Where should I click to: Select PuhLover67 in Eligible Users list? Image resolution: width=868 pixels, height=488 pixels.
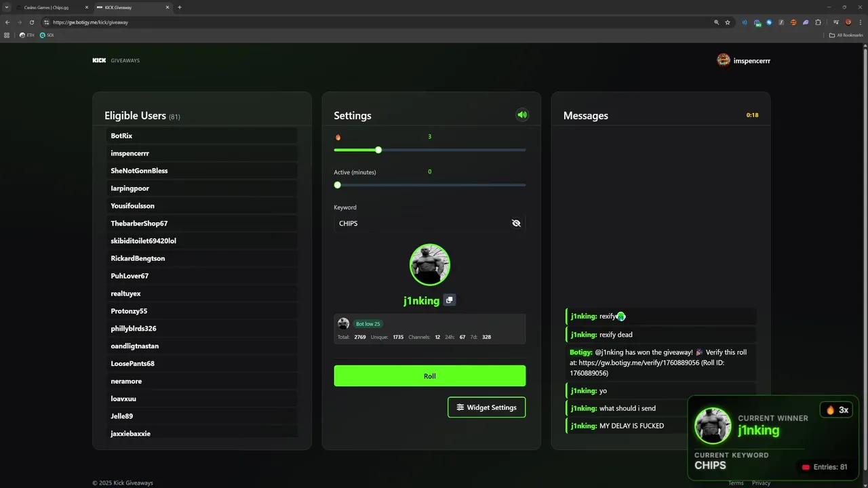tap(201, 276)
